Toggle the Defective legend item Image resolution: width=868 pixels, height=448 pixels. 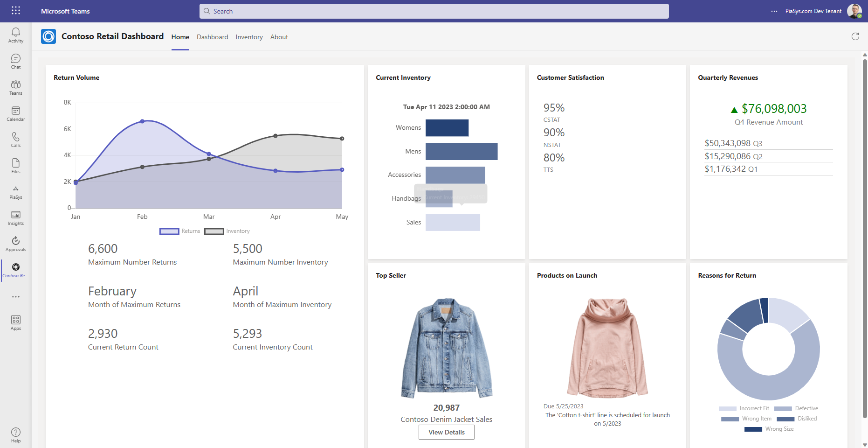click(x=796, y=408)
